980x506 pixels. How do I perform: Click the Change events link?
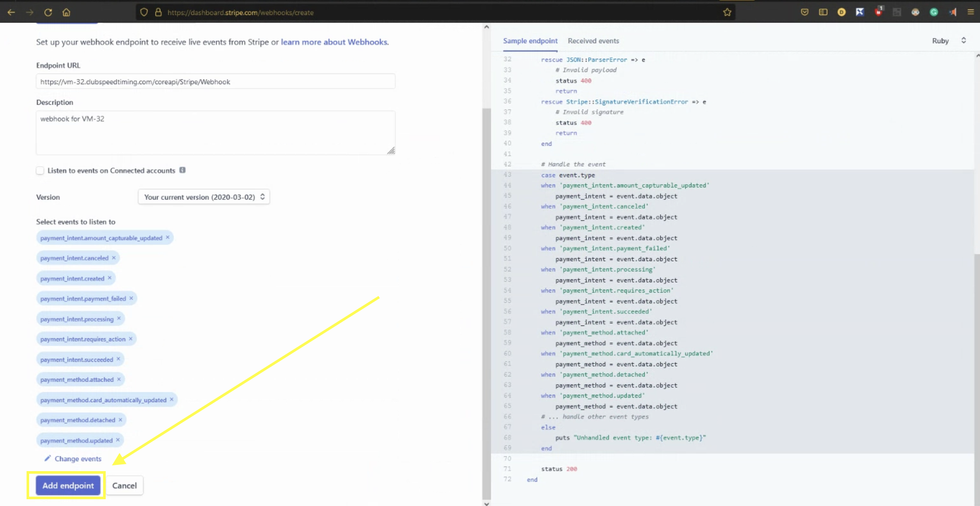pyautogui.click(x=73, y=459)
